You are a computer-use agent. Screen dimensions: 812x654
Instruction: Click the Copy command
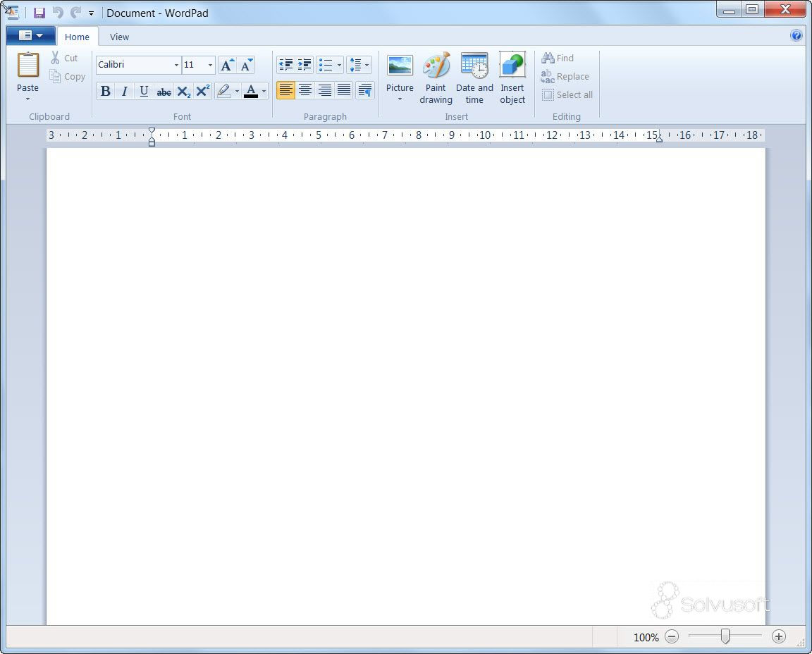pyautogui.click(x=68, y=77)
